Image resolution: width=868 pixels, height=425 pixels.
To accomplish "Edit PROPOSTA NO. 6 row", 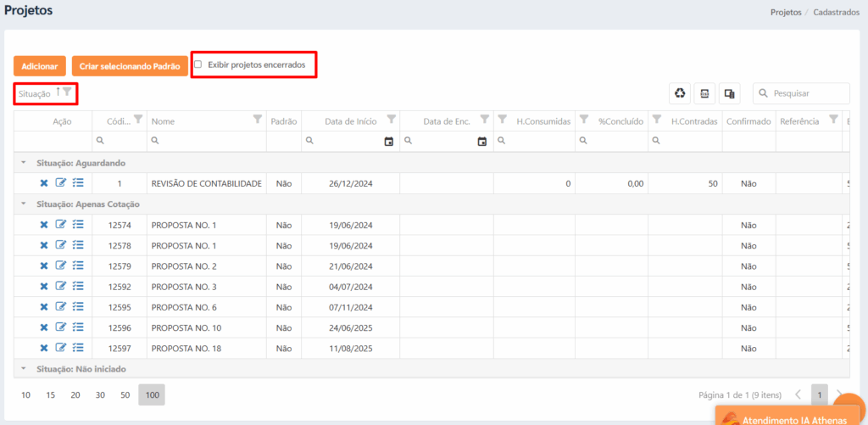I will [x=61, y=306].
